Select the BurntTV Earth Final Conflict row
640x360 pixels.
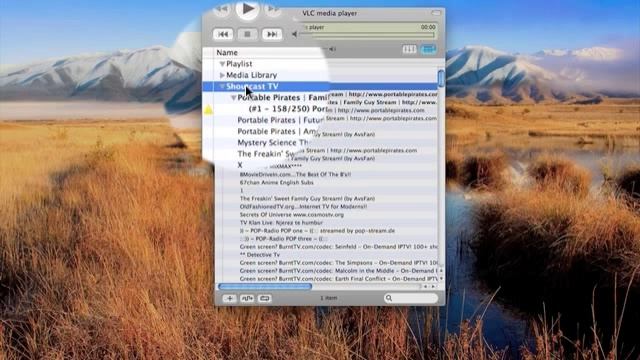click(338, 279)
